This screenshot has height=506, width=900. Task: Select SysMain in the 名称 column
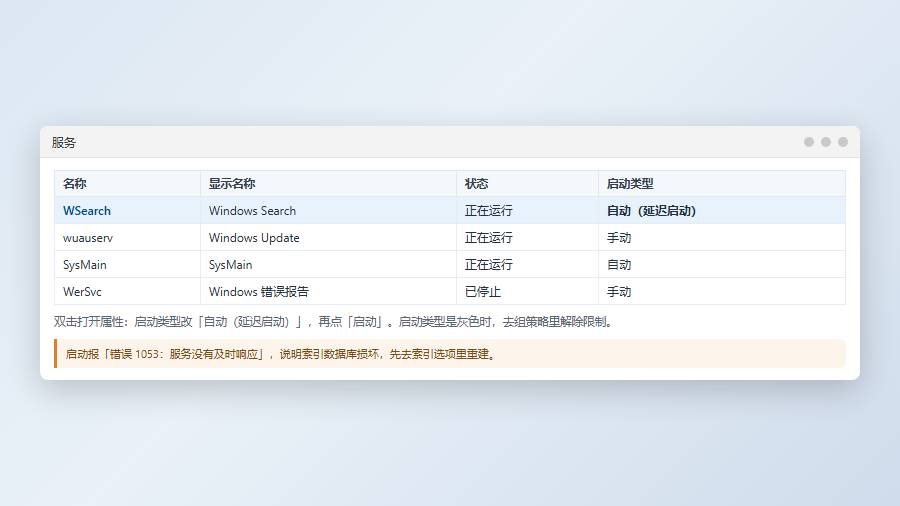click(84, 264)
